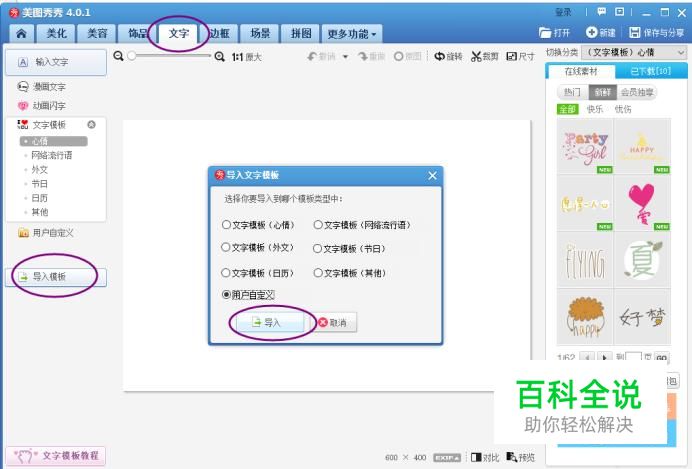Select the 新鲜 filter
This screenshot has height=469, width=692.
[x=602, y=92]
